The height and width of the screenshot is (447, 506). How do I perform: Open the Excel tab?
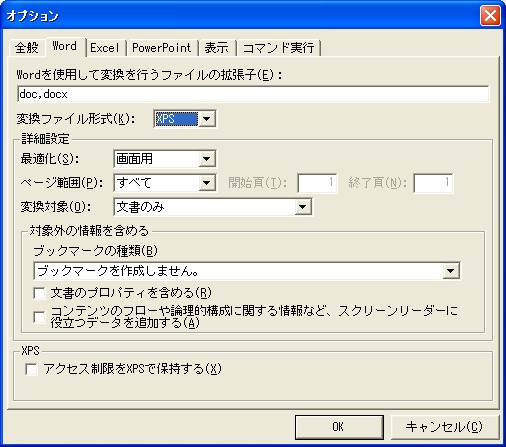click(x=105, y=48)
